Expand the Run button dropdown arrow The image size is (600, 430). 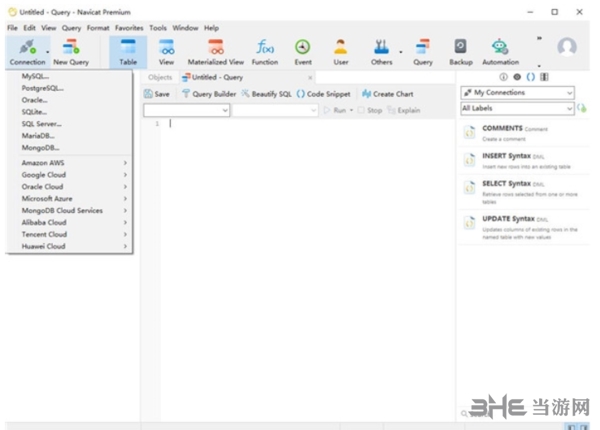coord(351,110)
